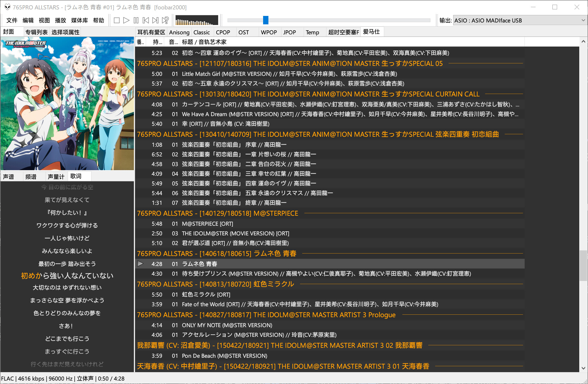
Task: Open the Anisong playlist tab
Action: tap(179, 32)
